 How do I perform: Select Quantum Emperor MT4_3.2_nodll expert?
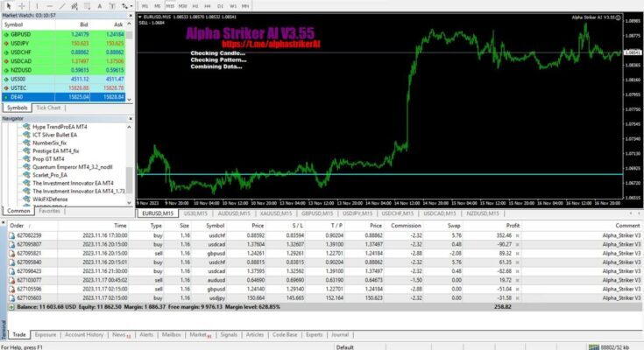click(72, 167)
